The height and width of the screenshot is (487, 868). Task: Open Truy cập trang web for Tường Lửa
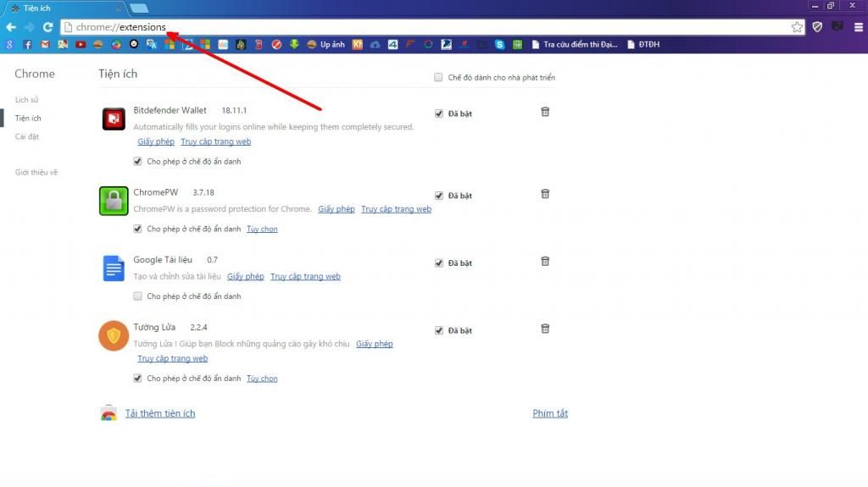pyautogui.click(x=173, y=358)
